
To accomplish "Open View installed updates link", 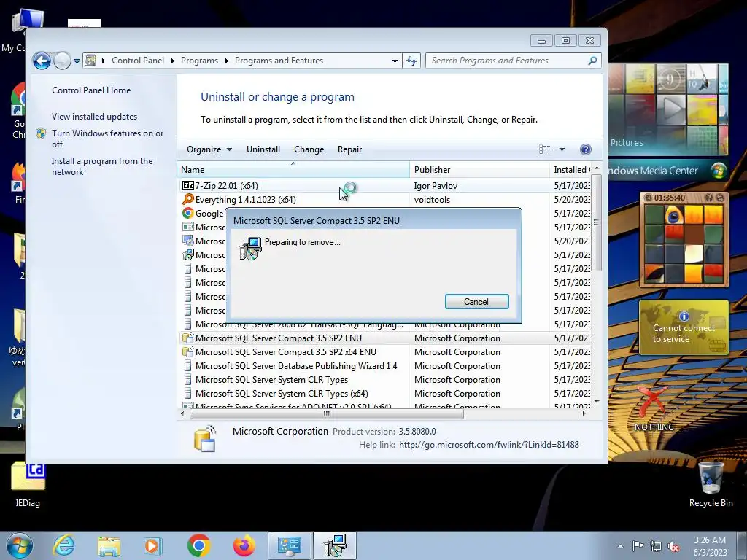I will tap(94, 116).
